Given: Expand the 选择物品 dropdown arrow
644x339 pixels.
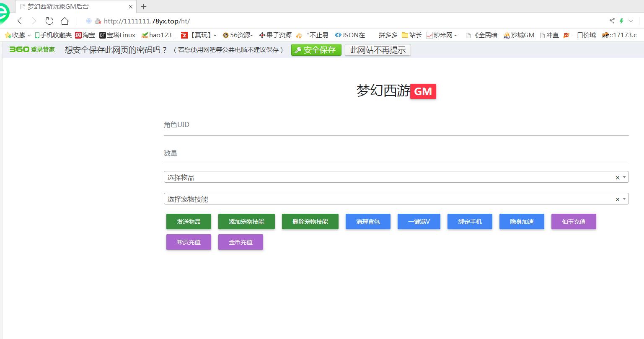Looking at the screenshot, I should click(x=624, y=177).
